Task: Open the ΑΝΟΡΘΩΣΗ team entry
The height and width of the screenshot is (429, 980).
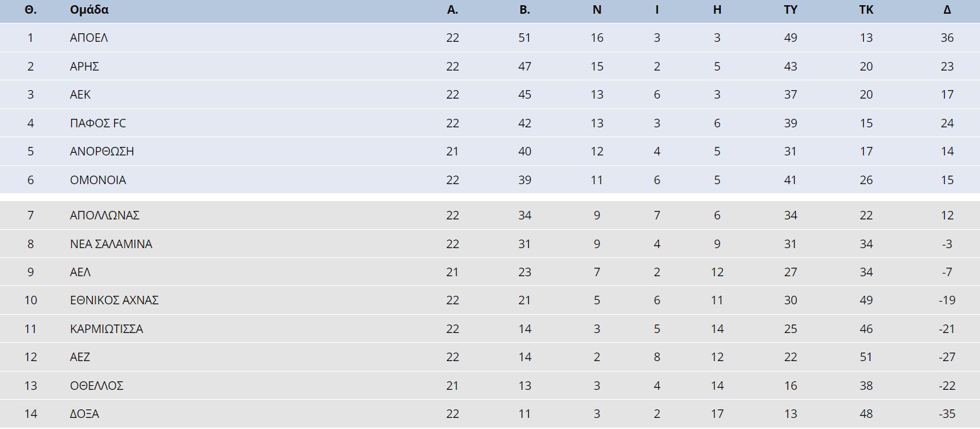Action: [x=102, y=151]
